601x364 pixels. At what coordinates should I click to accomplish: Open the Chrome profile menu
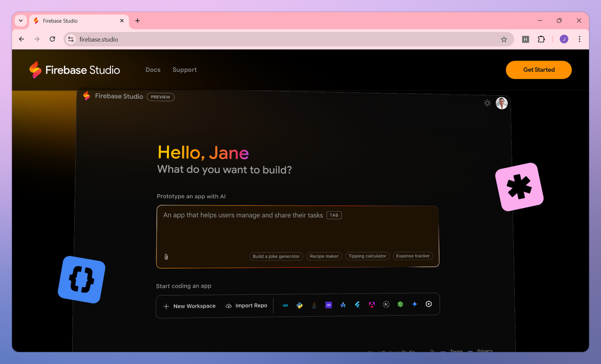(563, 39)
